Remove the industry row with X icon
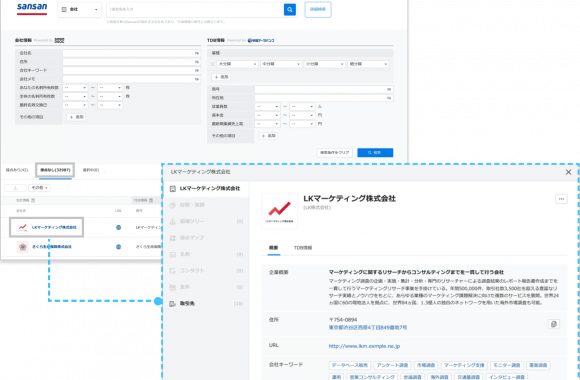The height and width of the screenshot is (380, 580). pyautogui.click(x=212, y=64)
